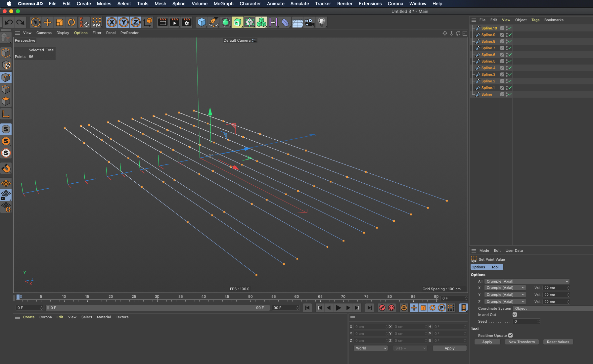Click the Locked Workplane icon
The image size is (593, 364).
click(6, 195)
